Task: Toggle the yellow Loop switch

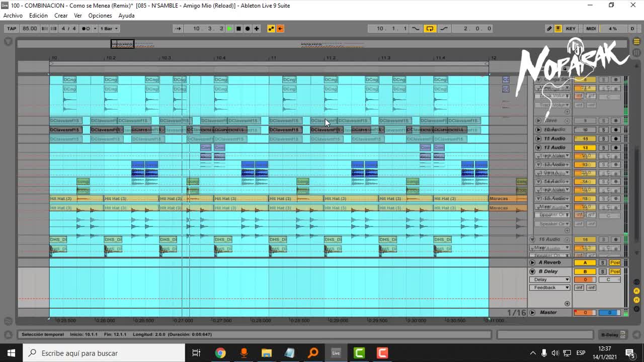Action: (430, 29)
